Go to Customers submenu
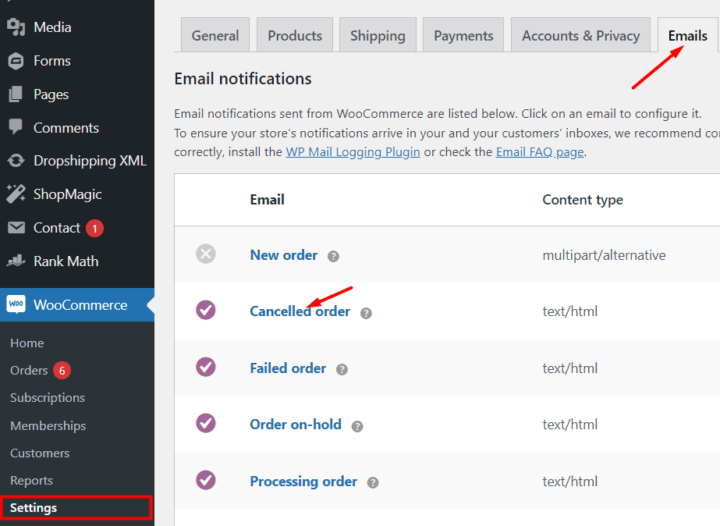The width and height of the screenshot is (720, 526). [40, 453]
